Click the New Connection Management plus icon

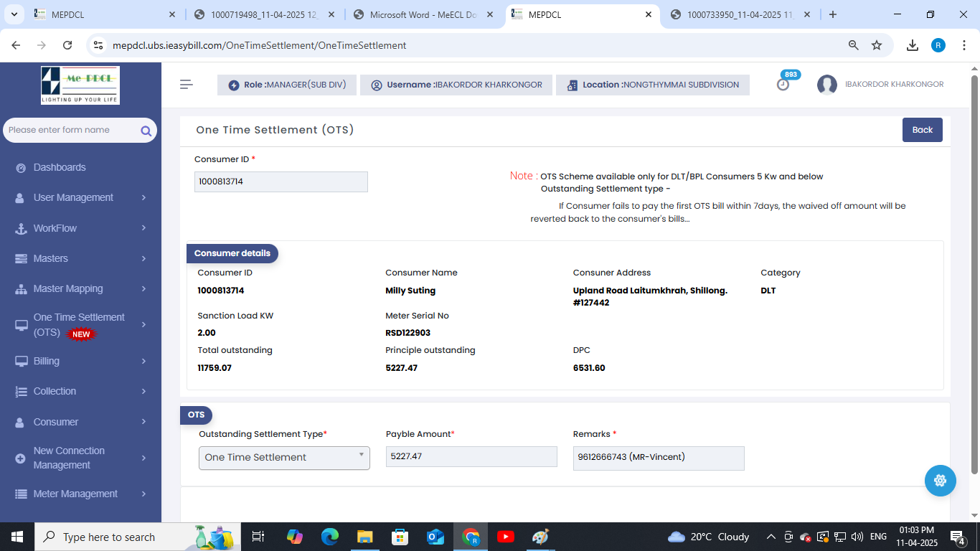click(20, 458)
